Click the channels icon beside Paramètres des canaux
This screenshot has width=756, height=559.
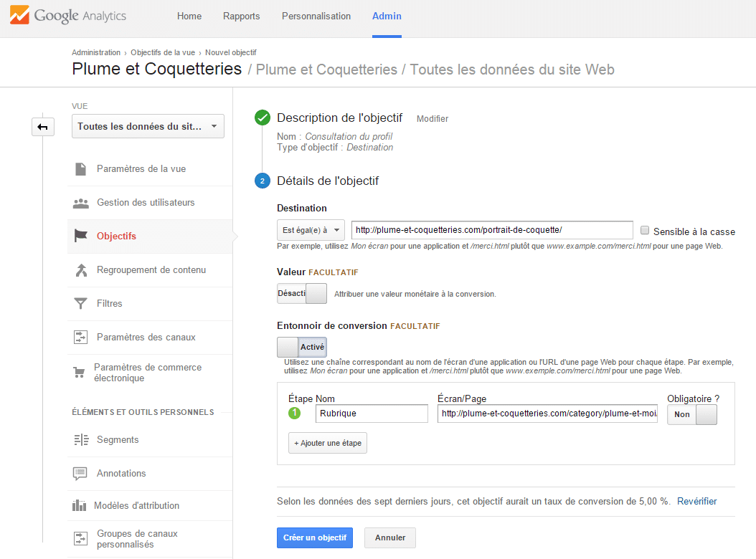tap(80, 337)
